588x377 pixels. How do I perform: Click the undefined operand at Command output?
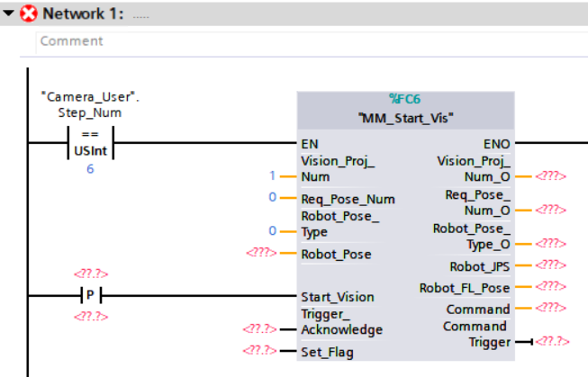pyautogui.click(x=550, y=308)
